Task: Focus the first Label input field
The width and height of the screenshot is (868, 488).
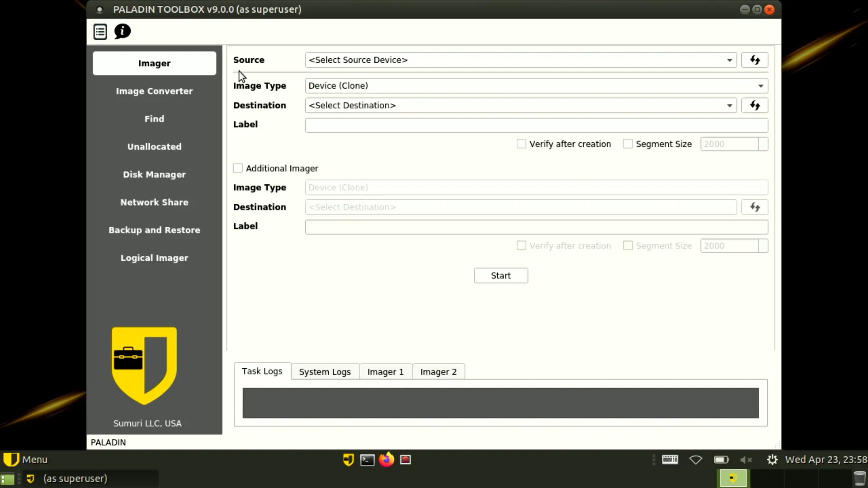Action: [536, 125]
